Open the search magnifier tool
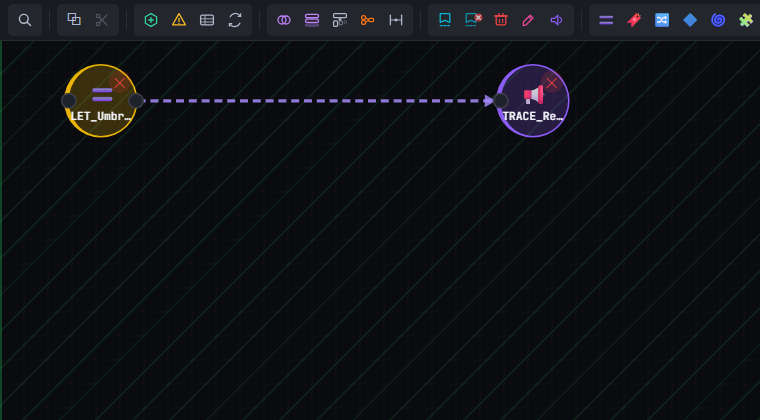This screenshot has width=760, height=420. [x=25, y=20]
